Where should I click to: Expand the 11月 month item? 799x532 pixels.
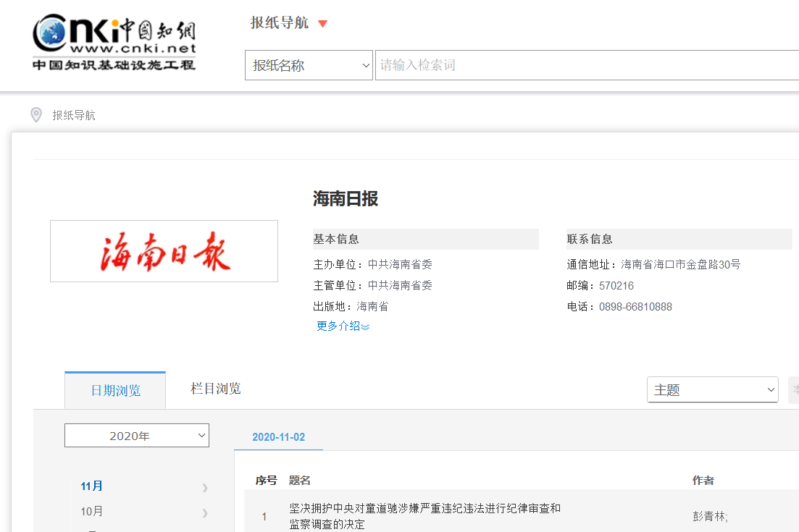pos(92,486)
